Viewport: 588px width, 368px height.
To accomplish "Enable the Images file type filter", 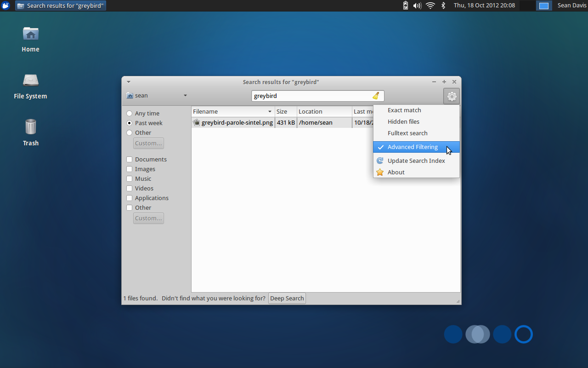I will point(129,169).
